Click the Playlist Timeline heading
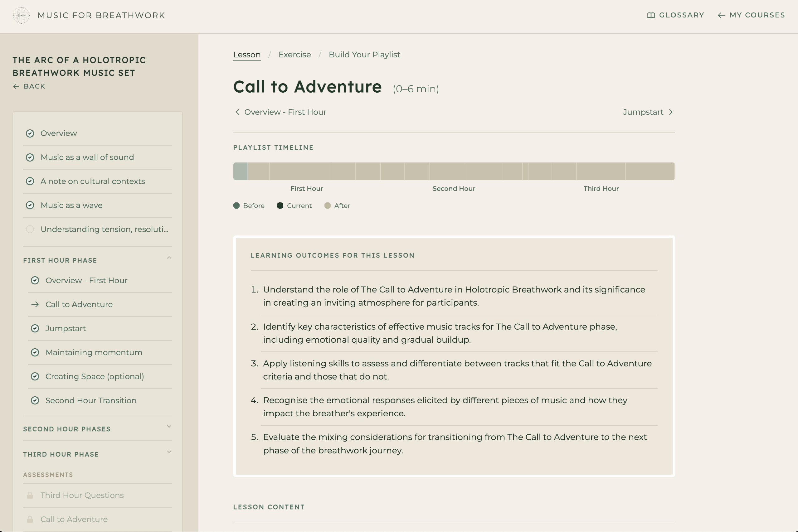The image size is (798, 532). coord(273,148)
